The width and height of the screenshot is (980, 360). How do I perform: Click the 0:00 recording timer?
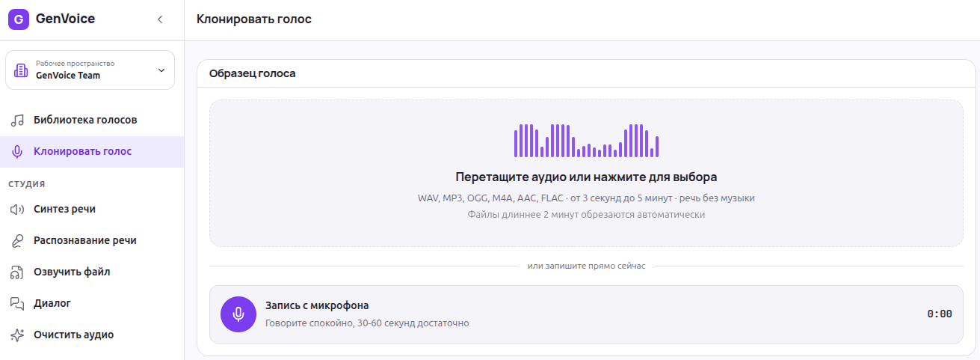940,314
